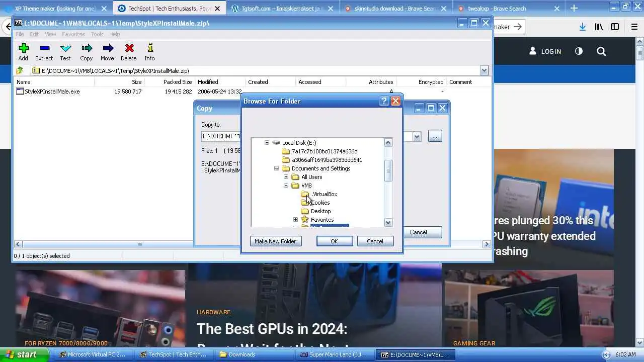Toggle the TechSpot dark mode contrast icon
The height and width of the screenshot is (362, 644).
point(579,51)
